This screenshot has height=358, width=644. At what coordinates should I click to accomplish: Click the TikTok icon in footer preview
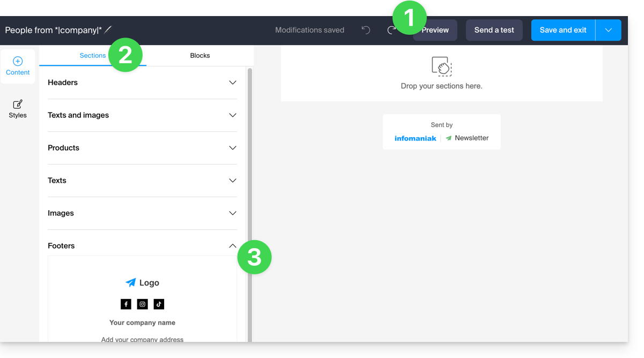tap(159, 304)
